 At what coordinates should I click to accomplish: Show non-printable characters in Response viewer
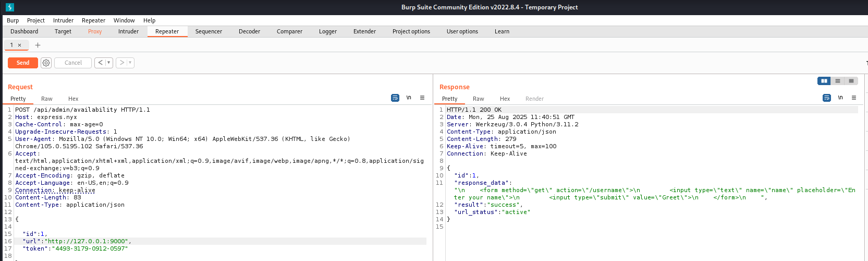click(x=840, y=98)
